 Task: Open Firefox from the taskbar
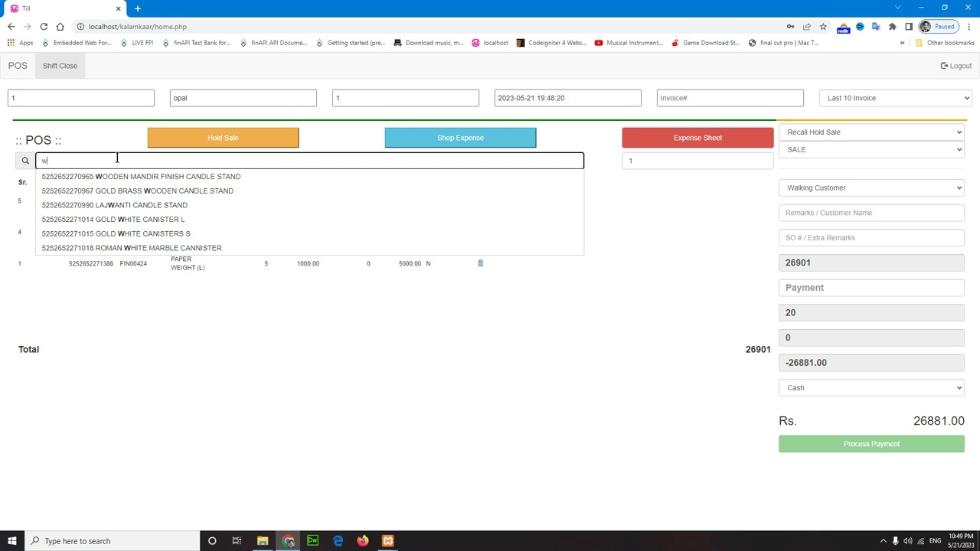coord(363,541)
